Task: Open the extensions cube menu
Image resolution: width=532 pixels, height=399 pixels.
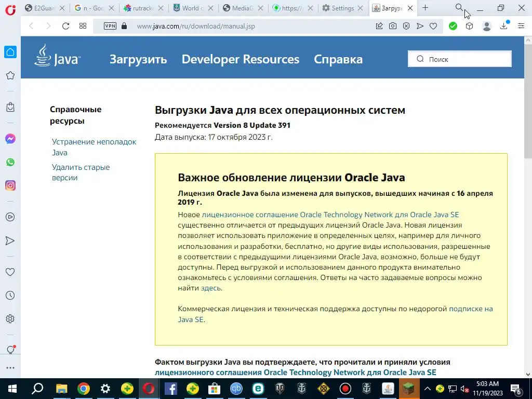Action: click(469, 26)
